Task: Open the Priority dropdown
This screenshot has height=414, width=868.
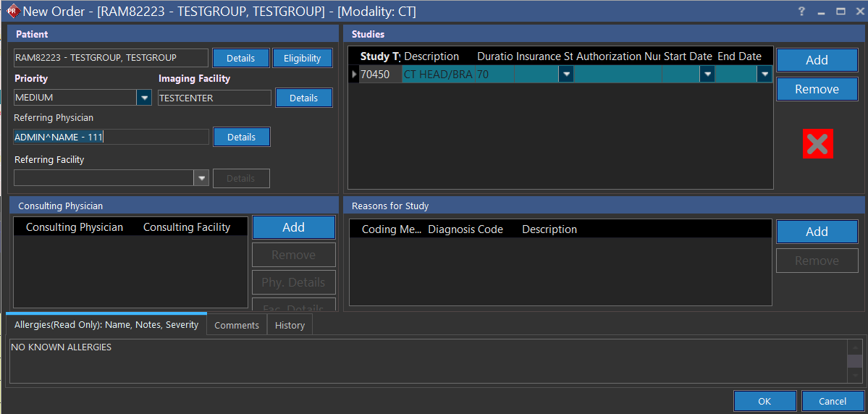Action: point(144,98)
